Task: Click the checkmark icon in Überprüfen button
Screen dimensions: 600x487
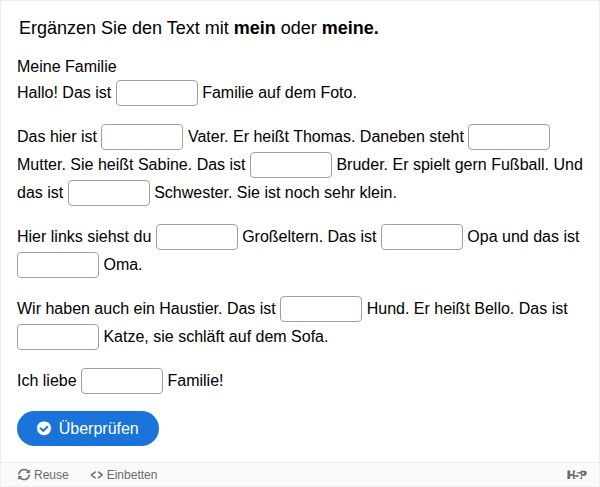Action: point(44,429)
